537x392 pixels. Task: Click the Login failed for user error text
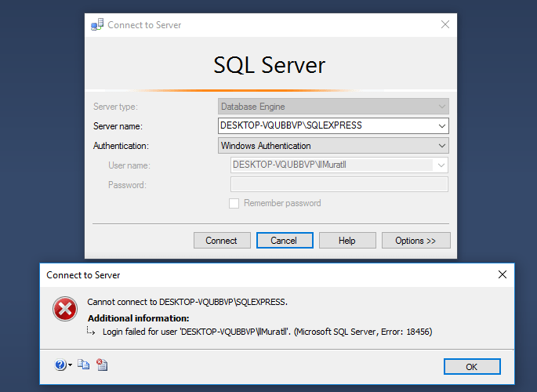pyautogui.click(x=267, y=332)
